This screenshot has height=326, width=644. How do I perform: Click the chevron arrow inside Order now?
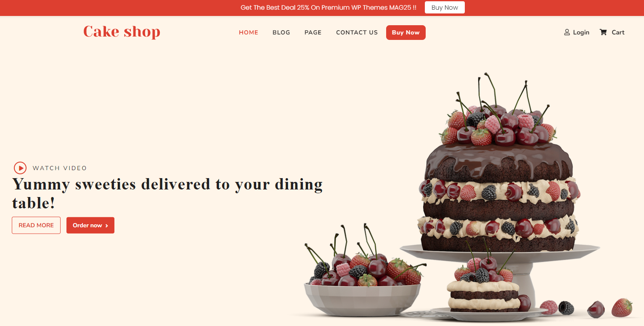107,226
